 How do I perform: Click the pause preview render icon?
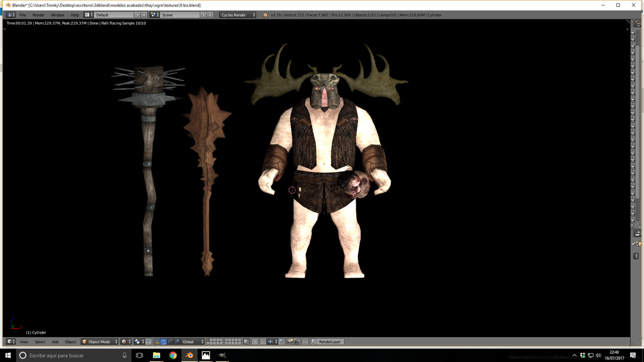[x=305, y=342]
